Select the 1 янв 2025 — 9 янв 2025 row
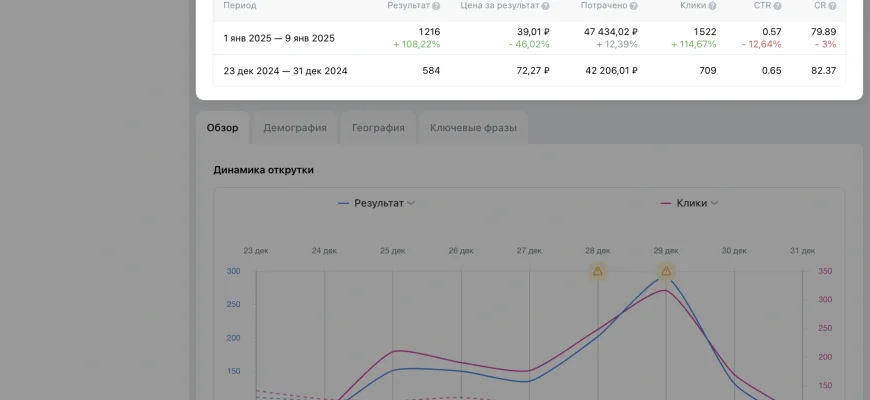 279,38
